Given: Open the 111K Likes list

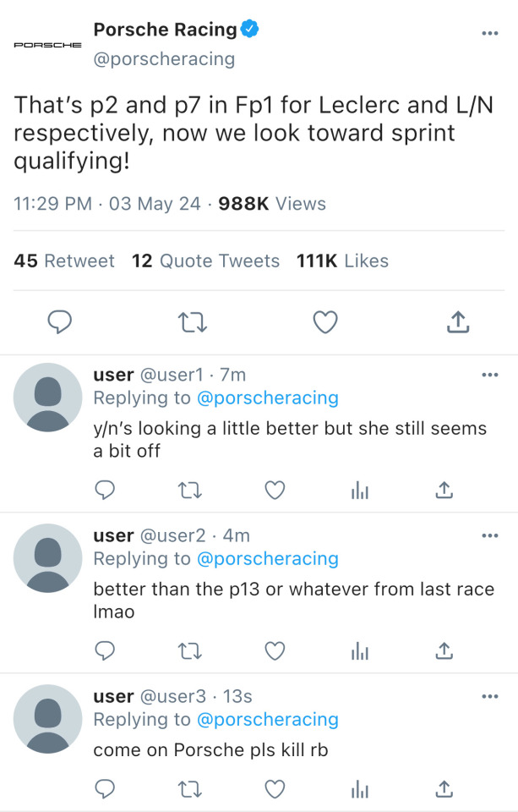Looking at the screenshot, I should pyautogui.click(x=342, y=261).
